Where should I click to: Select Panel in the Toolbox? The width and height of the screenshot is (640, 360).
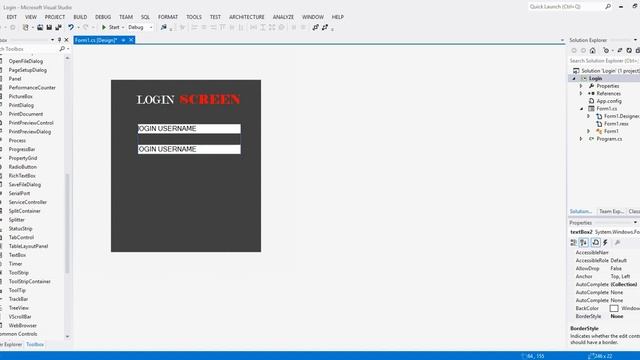(15, 79)
